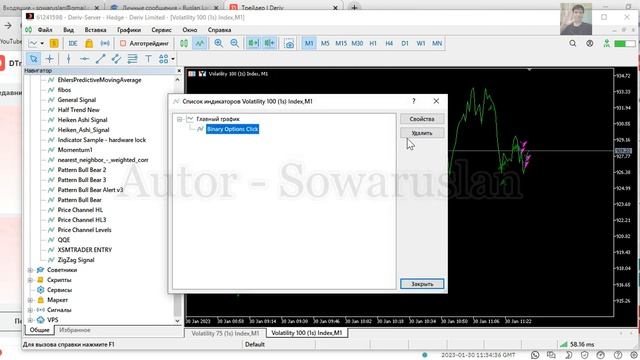
Task: Toggle Algotrading button
Action: tap(144, 43)
